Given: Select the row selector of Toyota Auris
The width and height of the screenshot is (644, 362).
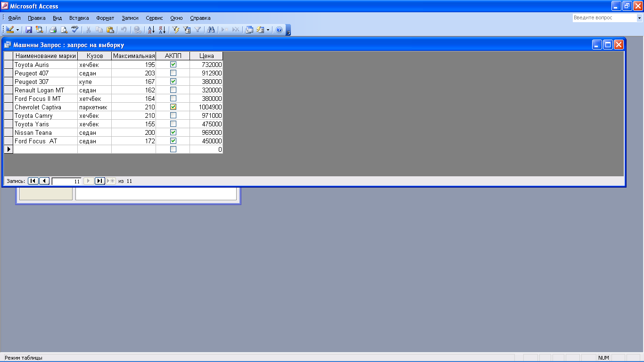Looking at the screenshot, I should (x=8, y=65).
